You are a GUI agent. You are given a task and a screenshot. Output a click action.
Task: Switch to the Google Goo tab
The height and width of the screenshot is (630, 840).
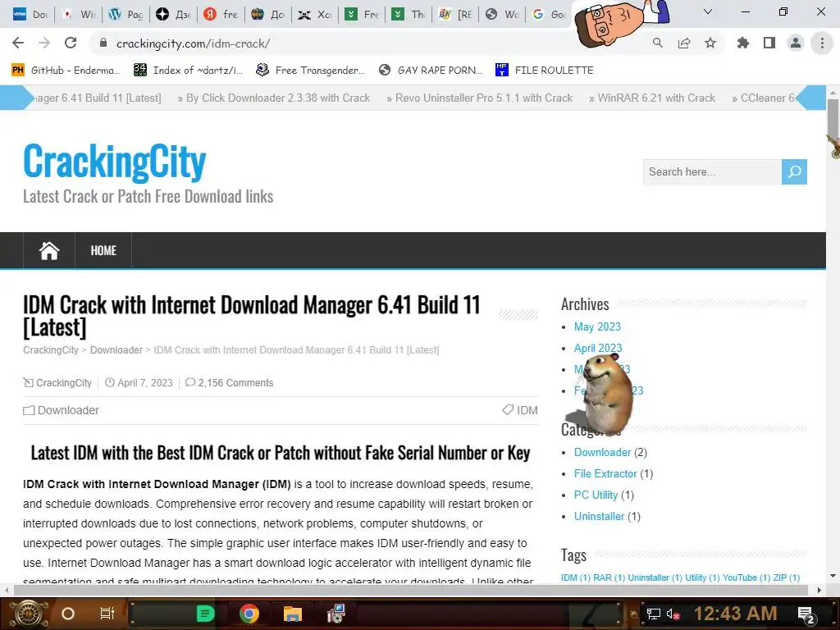click(x=549, y=15)
